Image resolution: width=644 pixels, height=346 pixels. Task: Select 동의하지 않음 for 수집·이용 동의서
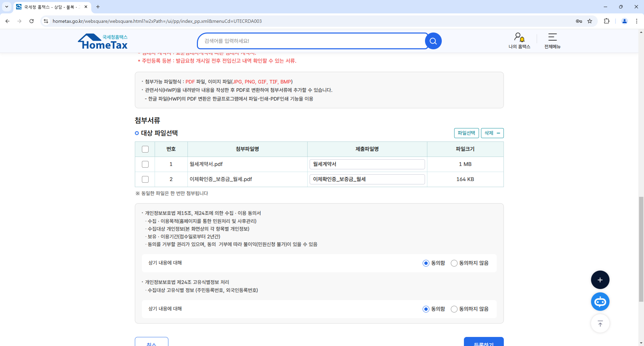coord(454,263)
